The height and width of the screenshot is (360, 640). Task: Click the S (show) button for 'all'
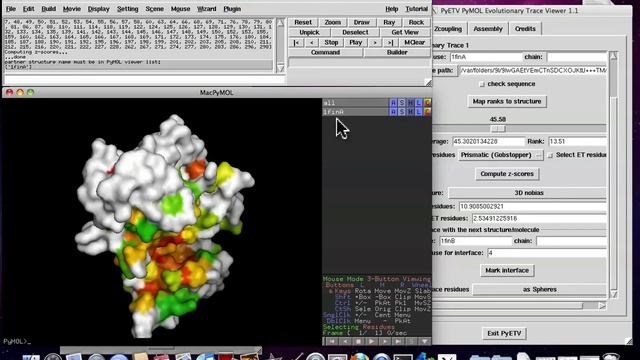pos(402,103)
